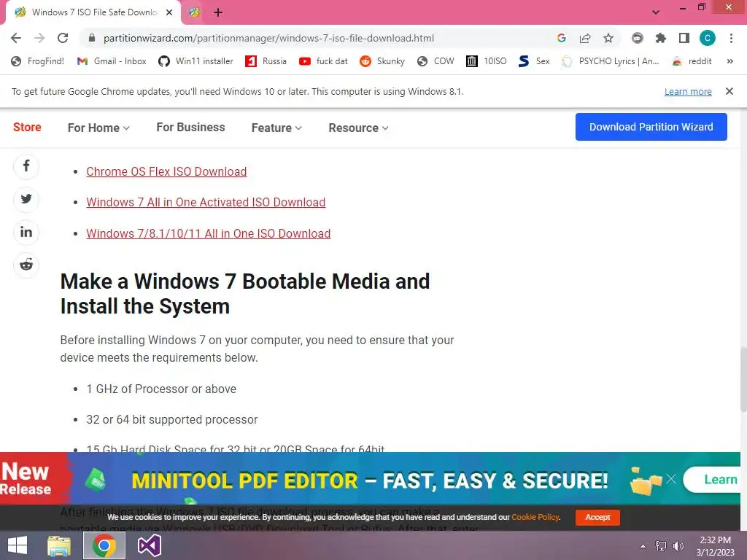Open the Extensions puzzle icon
Screen dimensions: 747x560
point(661,38)
